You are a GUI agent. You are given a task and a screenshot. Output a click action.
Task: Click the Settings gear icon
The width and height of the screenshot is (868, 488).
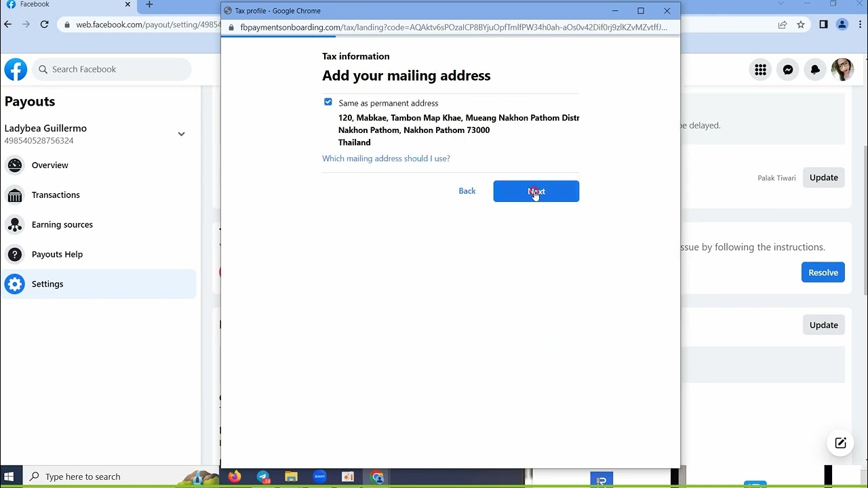(x=15, y=284)
